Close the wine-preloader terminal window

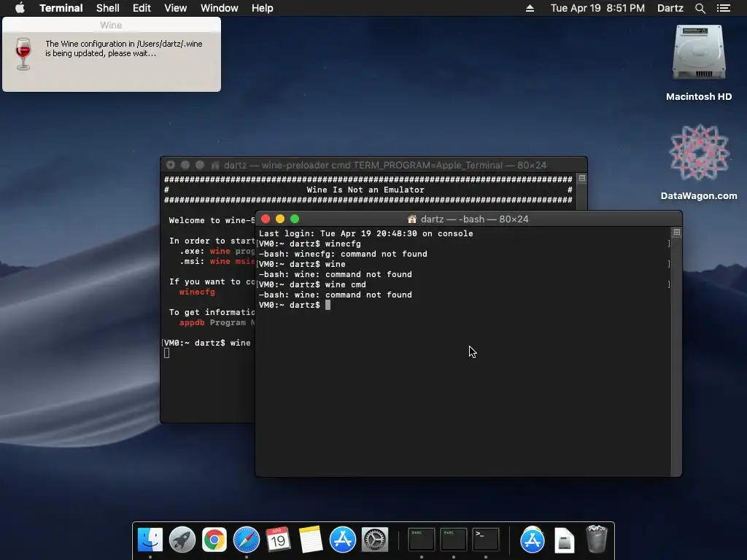click(171, 165)
